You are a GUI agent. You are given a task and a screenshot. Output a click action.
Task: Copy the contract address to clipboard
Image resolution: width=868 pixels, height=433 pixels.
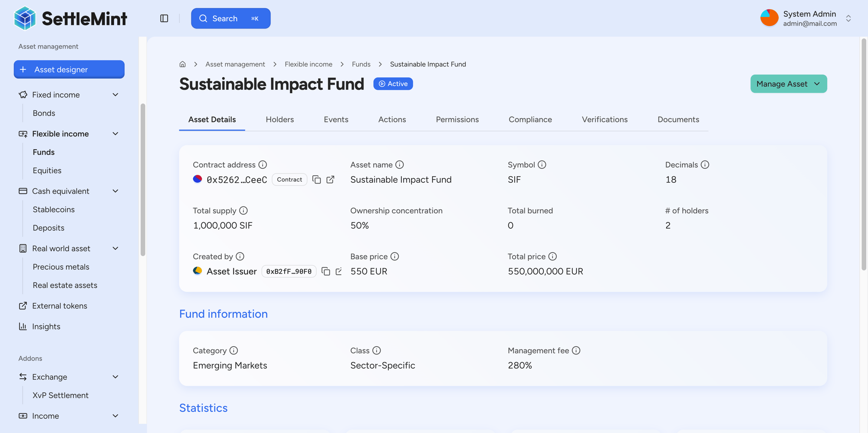point(316,179)
